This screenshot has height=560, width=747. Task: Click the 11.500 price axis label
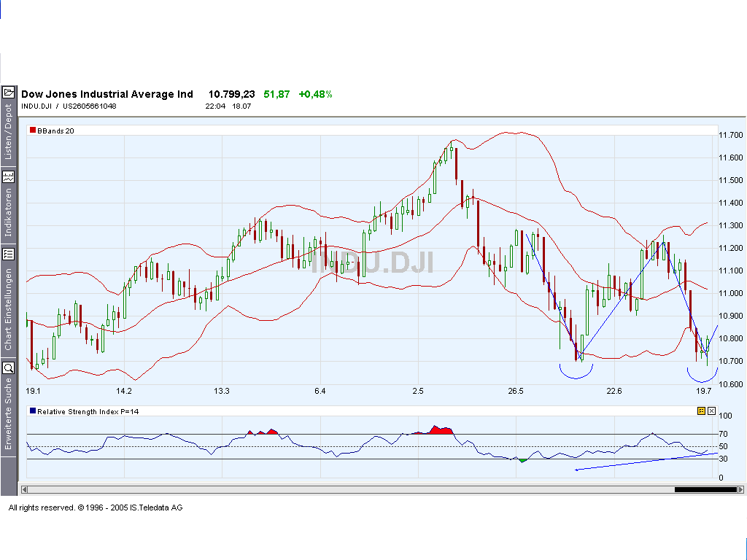731,181
